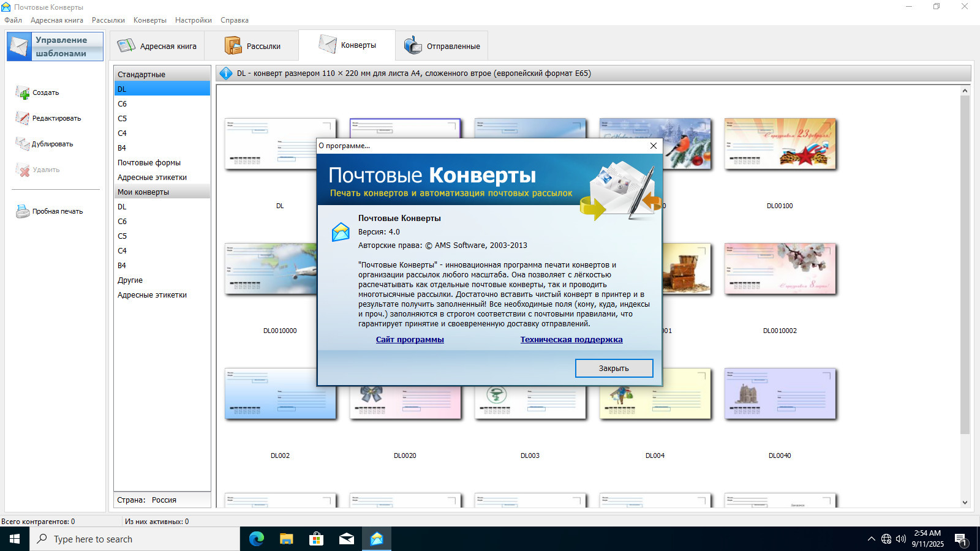The width and height of the screenshot is (980, 551).
Task: Select standard C6 envelope format
Action: click(x=162, y=103)
